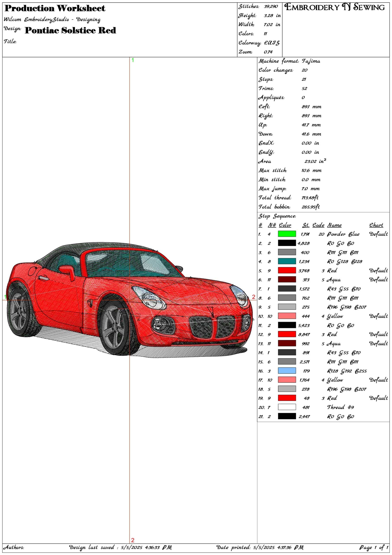The width and height of the screenshot is (392, 555).
Task: Select 'Wilcom EmbroideryStudio - Designing' text
Action: coord(52,19)
